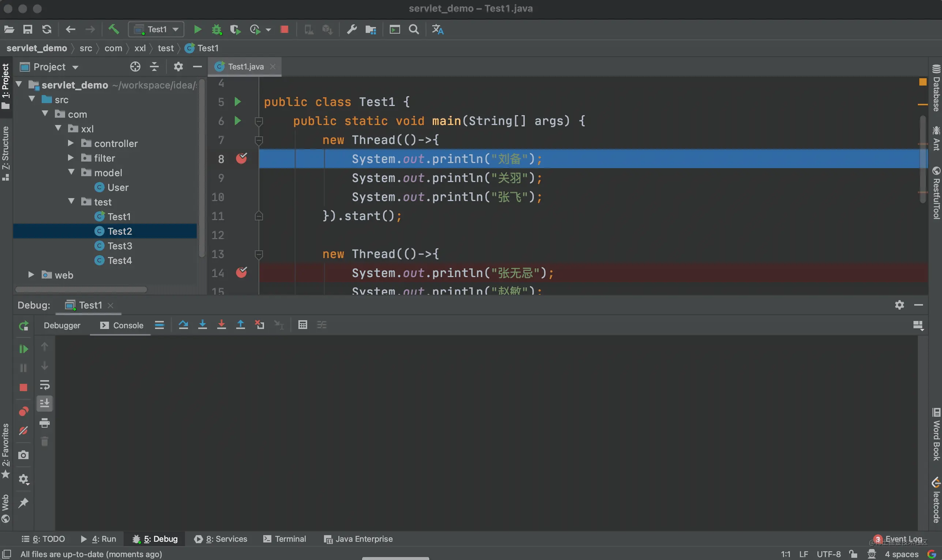Screen dimensions: 942x560
Task: Click the Build project hammer icon
Action: click(x=114, y=29)
